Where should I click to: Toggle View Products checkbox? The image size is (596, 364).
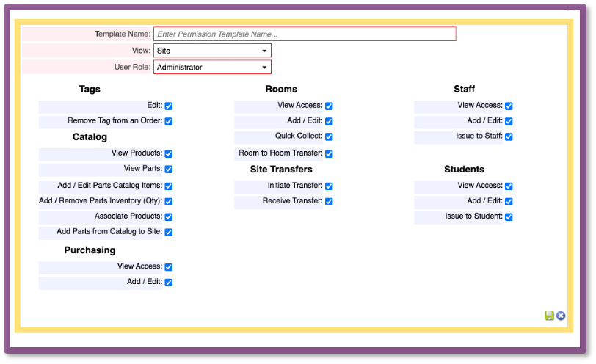click(x=169, y=154)
